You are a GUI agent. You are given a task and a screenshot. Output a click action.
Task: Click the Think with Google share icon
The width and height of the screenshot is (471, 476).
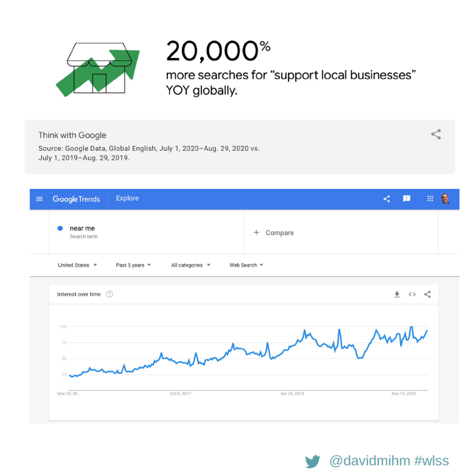(x=436, y=135)
